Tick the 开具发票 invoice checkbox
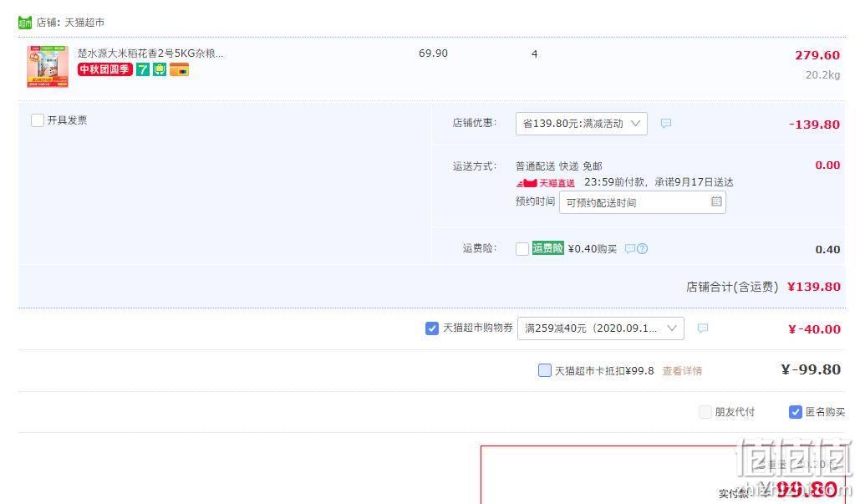The width and height of the screenshot is (860, 504). coord(38,120)
